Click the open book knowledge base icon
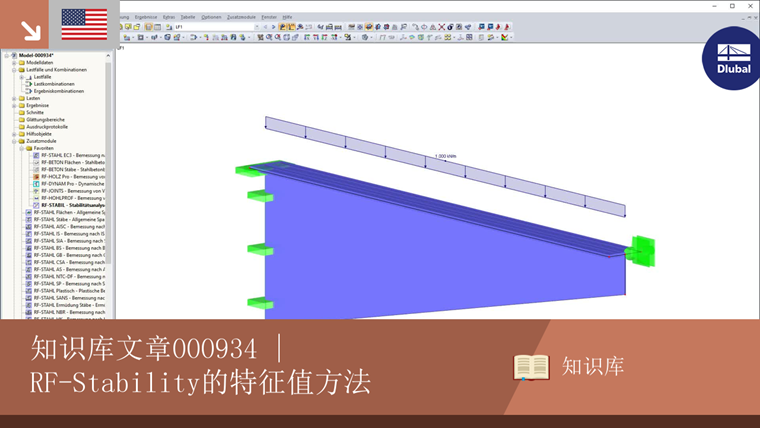Viewport: 760px width, 428px height. (x=531, y=367)
